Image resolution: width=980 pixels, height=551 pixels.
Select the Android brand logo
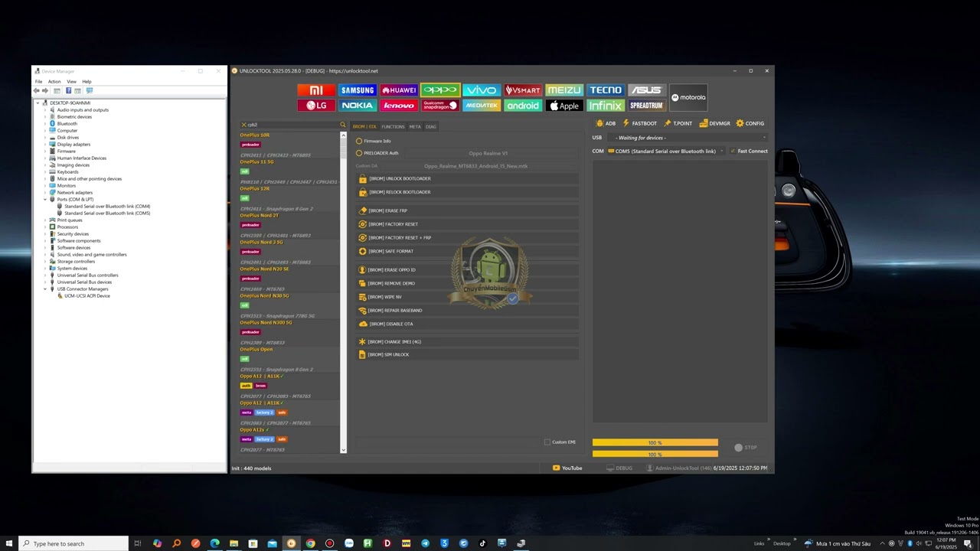point(523,106)
